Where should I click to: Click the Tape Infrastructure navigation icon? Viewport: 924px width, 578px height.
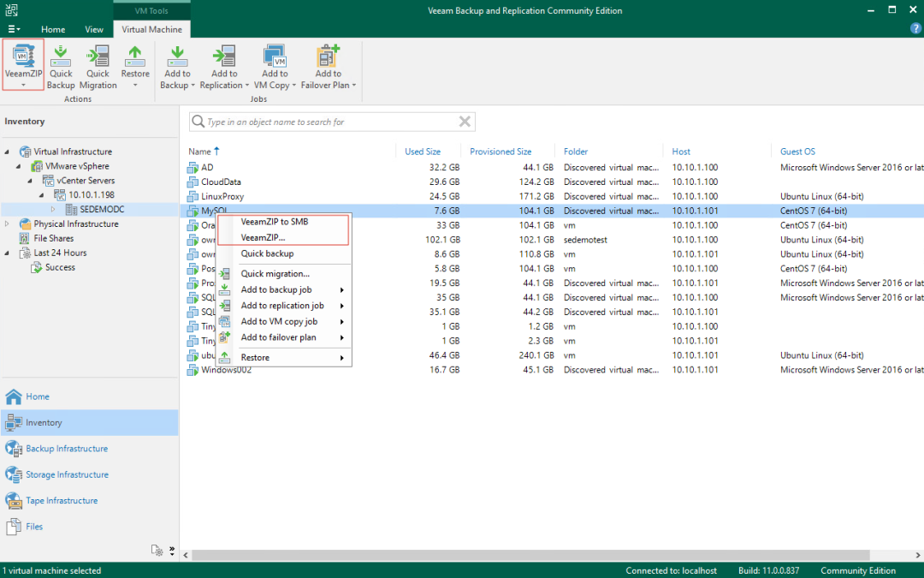pos(14,500)
